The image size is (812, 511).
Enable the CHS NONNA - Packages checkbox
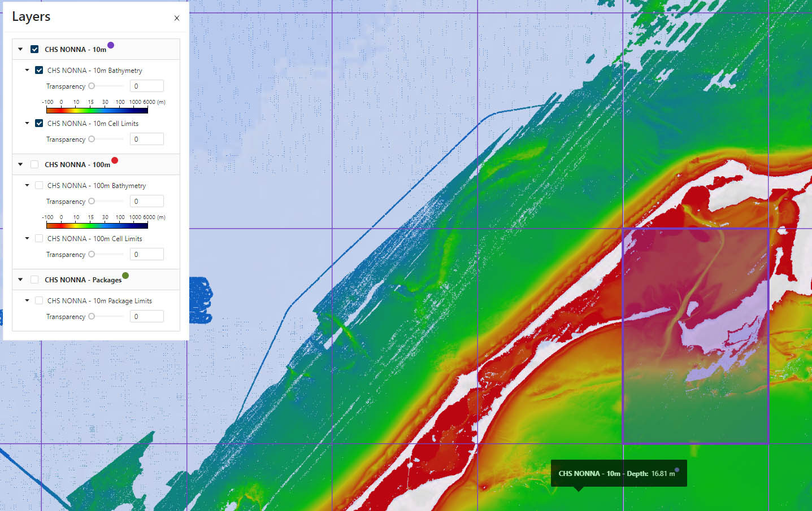tap(34, 279)
